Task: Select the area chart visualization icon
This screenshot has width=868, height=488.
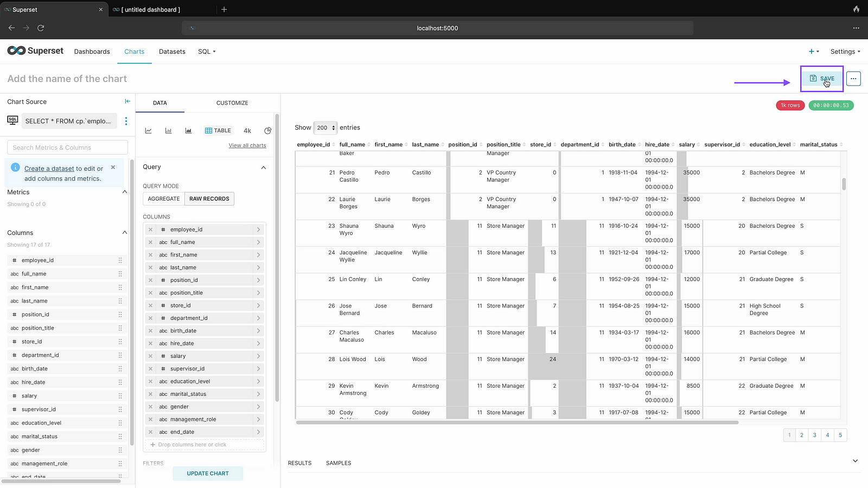Action: [x=188, y=131]
